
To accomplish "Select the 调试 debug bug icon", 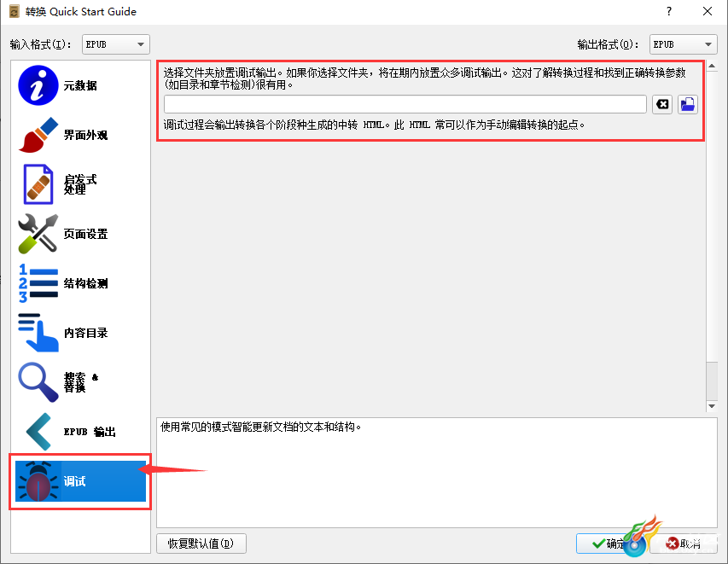I will click(x=38, y=481).
